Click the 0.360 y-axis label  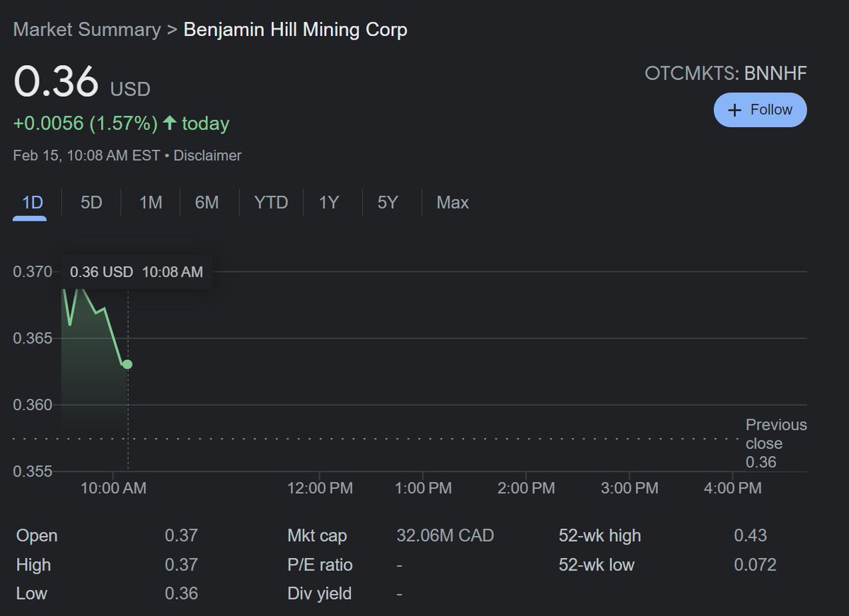tap(33, 405)
